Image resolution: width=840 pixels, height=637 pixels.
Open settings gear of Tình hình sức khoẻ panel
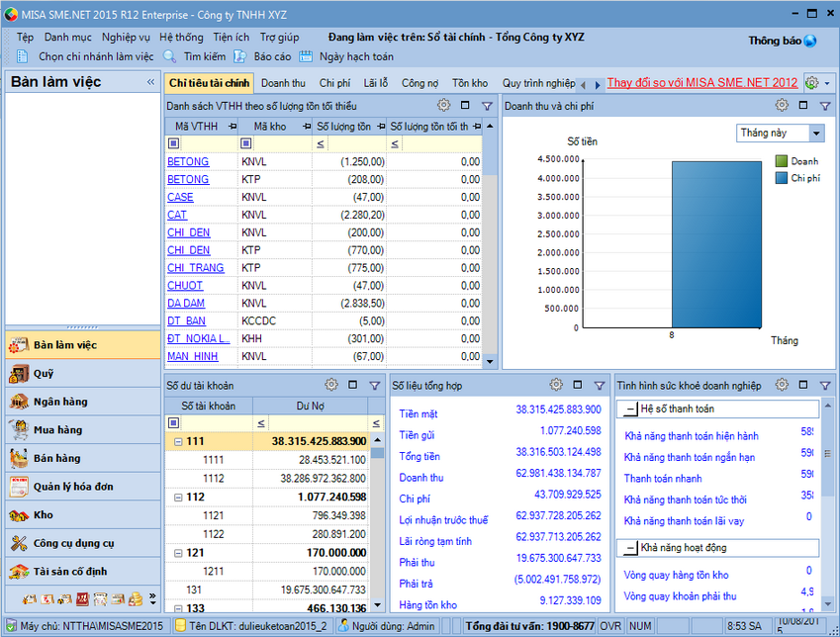[x=782, y=384]
